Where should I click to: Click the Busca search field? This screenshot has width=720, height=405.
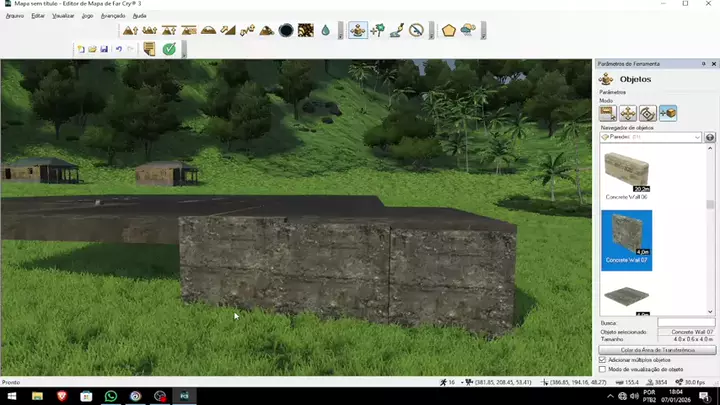tap(686, 323)
